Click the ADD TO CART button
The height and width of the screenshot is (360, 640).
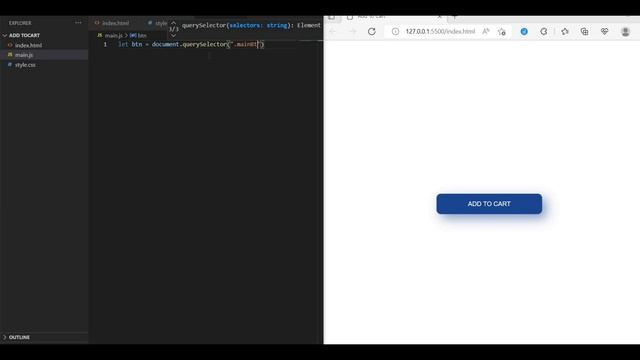[x=489, y=204]
